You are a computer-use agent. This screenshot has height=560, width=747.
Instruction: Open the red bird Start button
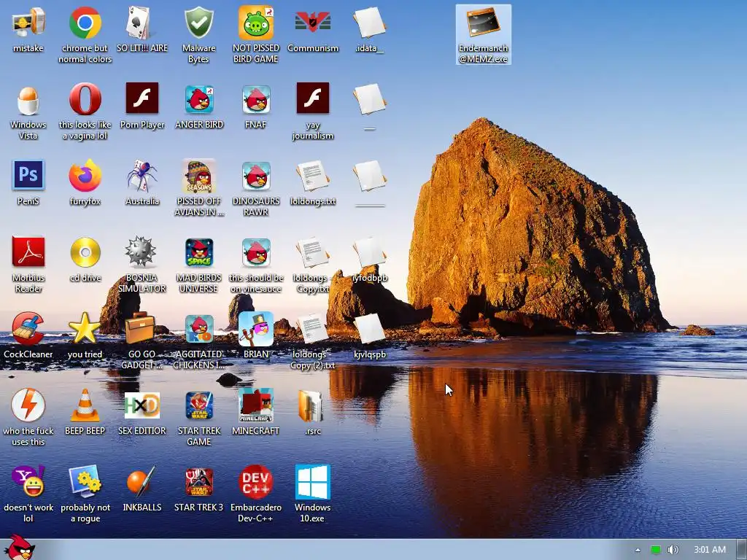(x=19, y=547)
